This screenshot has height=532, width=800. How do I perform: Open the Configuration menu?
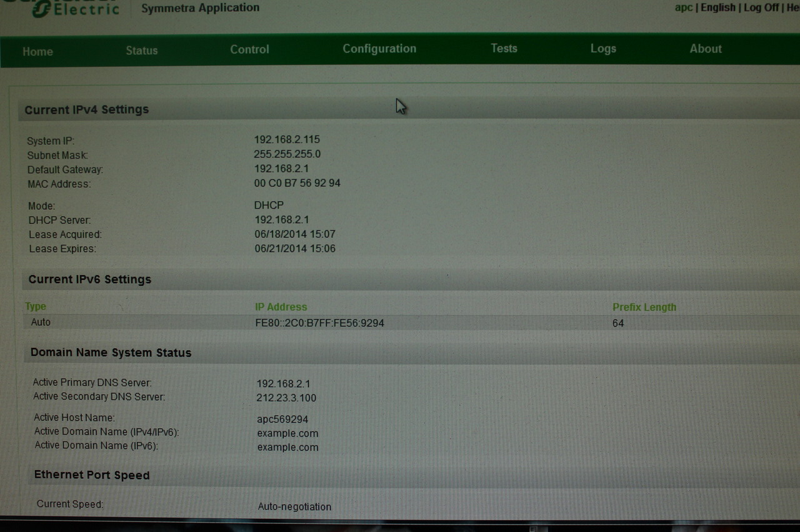[x=379, y=49]
